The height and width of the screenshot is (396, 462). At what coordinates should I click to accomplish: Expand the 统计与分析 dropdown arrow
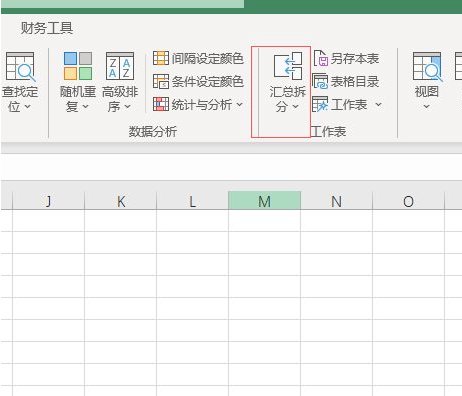(x=240, y=105)
